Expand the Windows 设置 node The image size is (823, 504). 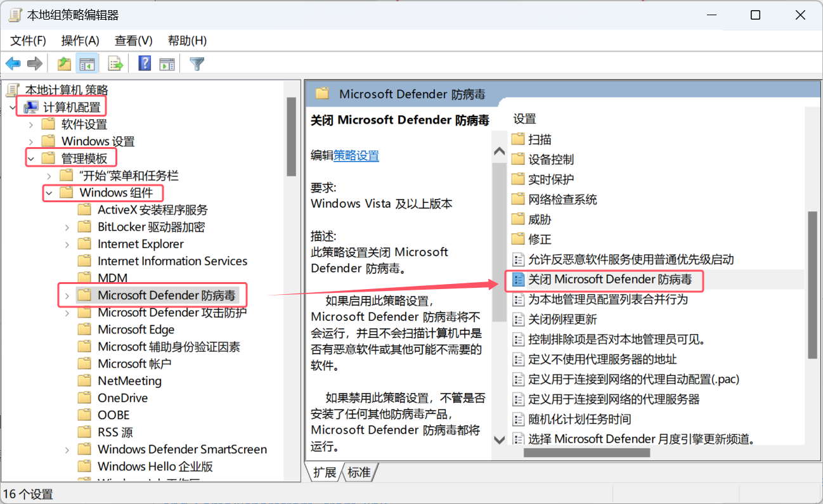click(31, 141)
